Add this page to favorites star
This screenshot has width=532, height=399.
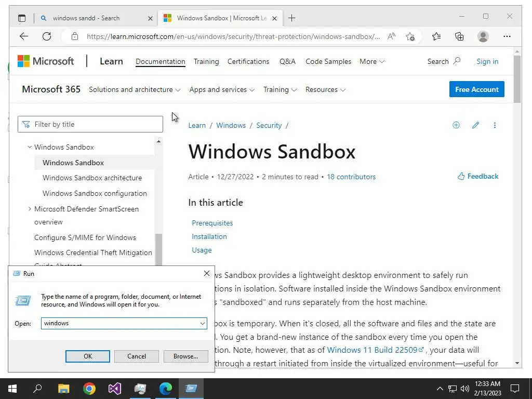click(x=410, y=36)
